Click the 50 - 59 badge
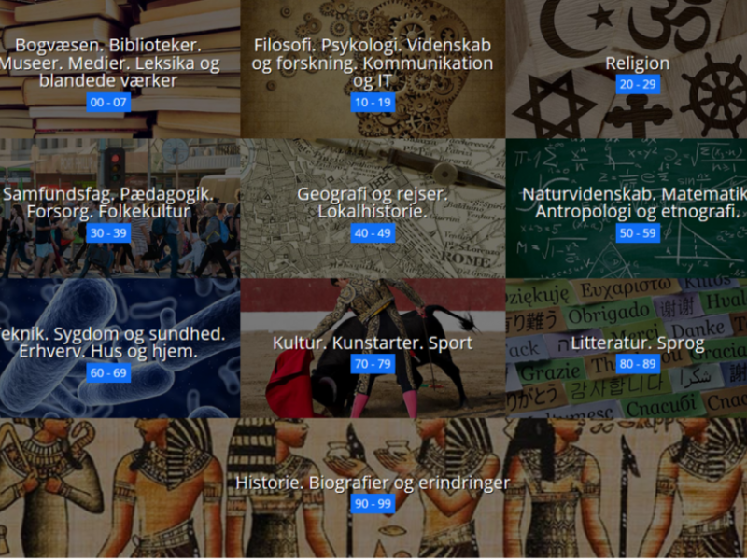Viewport: 747px width, 560px height. pos(638,232)
